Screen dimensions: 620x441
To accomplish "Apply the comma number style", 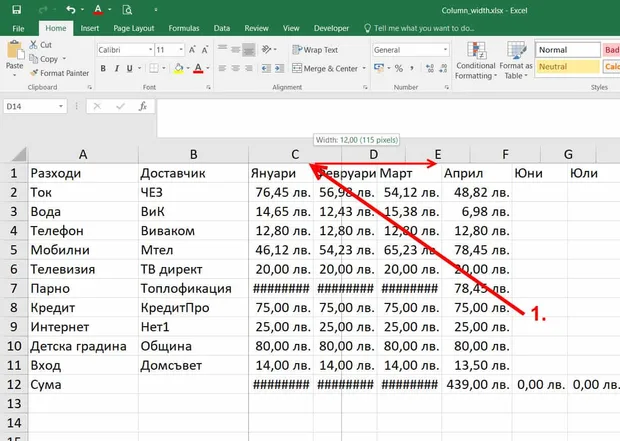I will pos(412,68).
